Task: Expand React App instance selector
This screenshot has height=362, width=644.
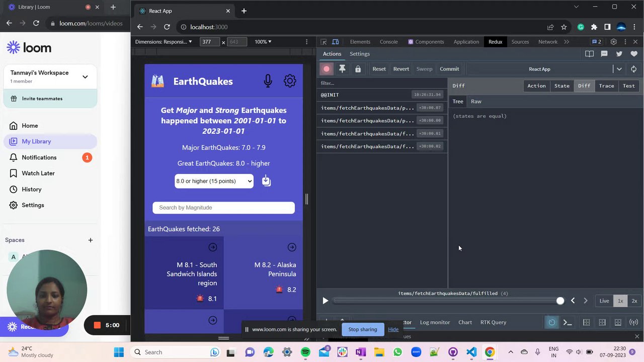Action: coord(619,69)
